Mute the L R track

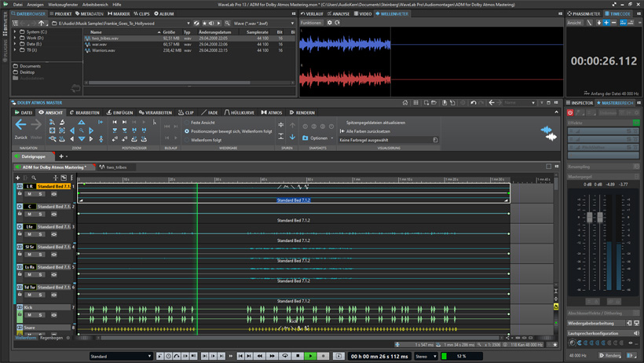pos(29,193)
